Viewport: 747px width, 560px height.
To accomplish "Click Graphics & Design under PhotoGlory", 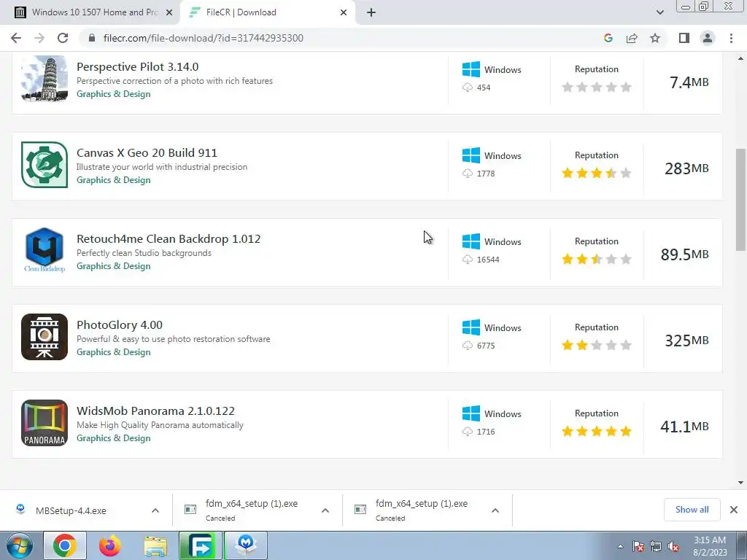I will 113,352.
